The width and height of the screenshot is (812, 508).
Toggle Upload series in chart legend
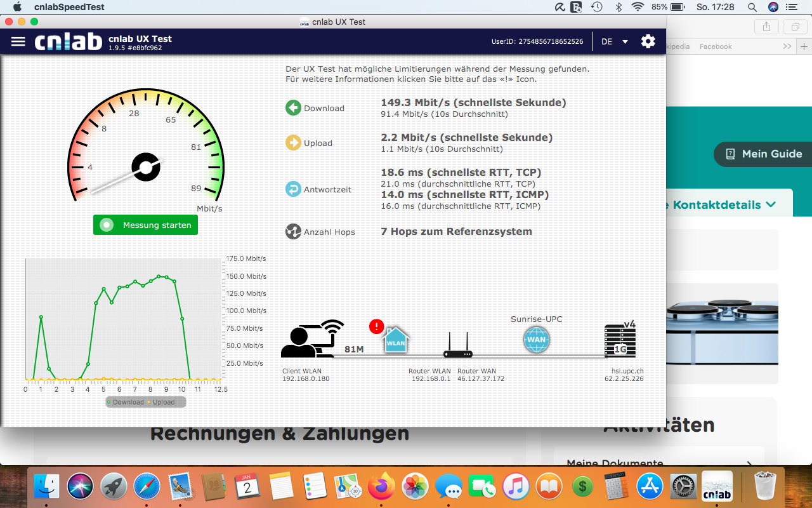tap(161, 402)
